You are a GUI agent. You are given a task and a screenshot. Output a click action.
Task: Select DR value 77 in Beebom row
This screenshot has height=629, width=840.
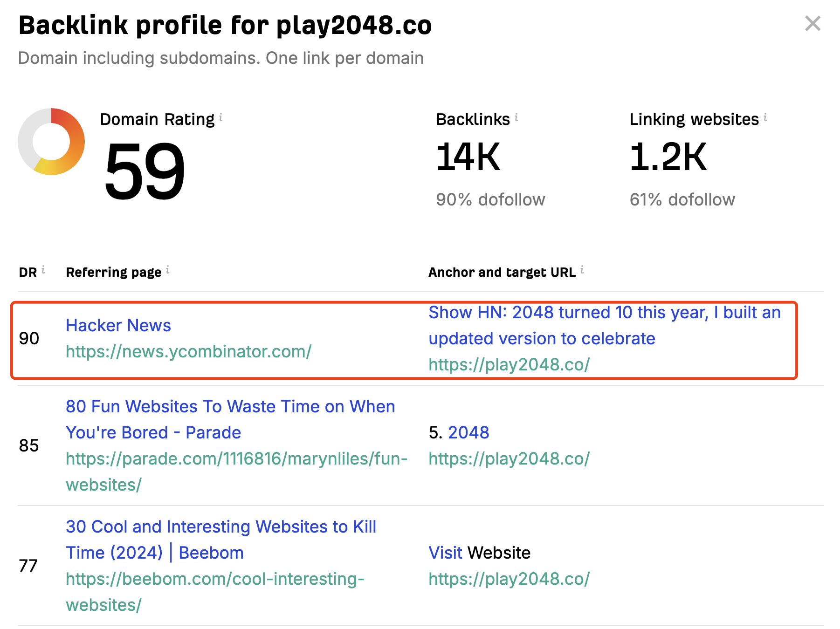pos(28,566)
